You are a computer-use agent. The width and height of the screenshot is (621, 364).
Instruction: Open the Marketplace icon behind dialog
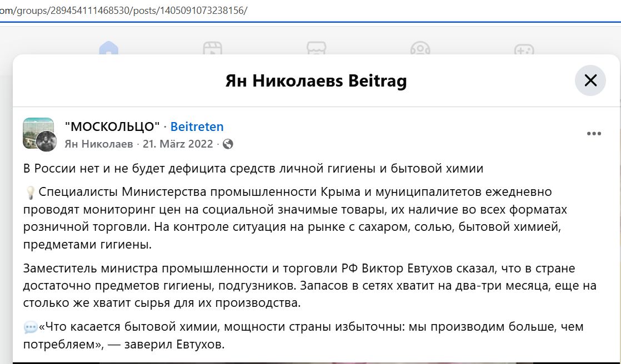coord(317,48)
